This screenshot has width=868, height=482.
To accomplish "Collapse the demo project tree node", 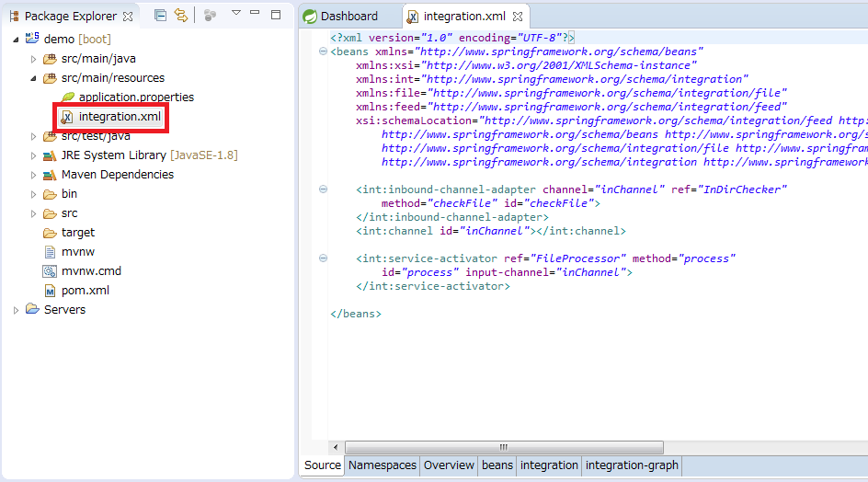I will pyautogui.click(x=16, y=40).
